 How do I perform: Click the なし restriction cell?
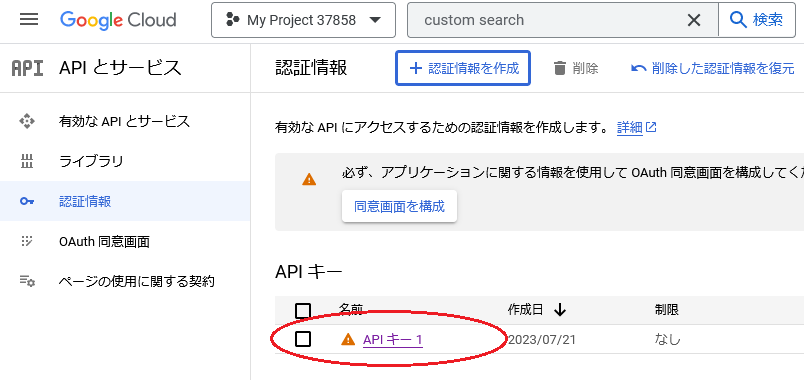coord(667,339)
